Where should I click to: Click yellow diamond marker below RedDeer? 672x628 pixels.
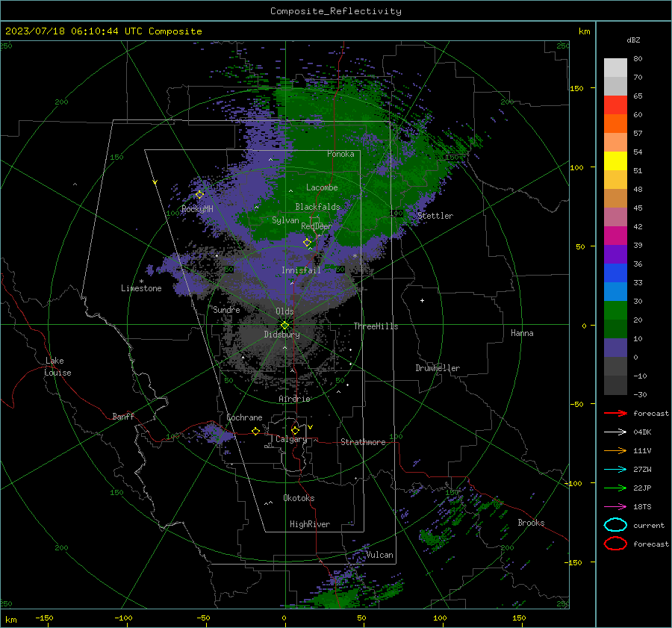tap(307, 243)
